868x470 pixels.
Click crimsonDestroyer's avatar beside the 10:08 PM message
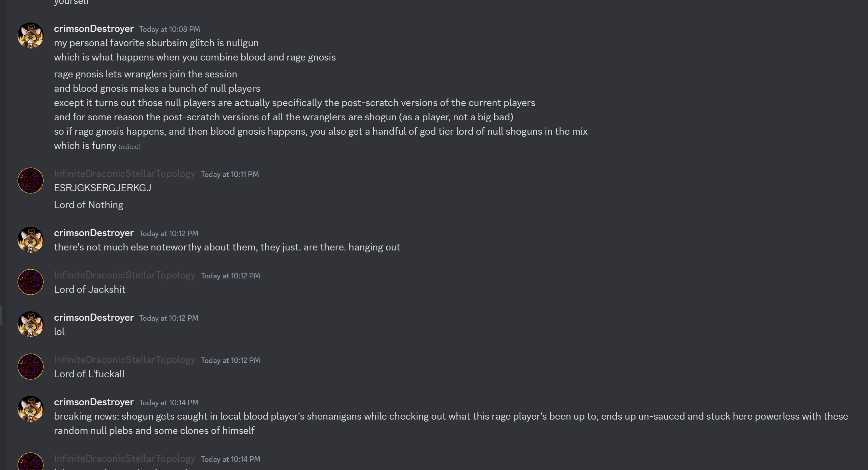tap(30, 36)
